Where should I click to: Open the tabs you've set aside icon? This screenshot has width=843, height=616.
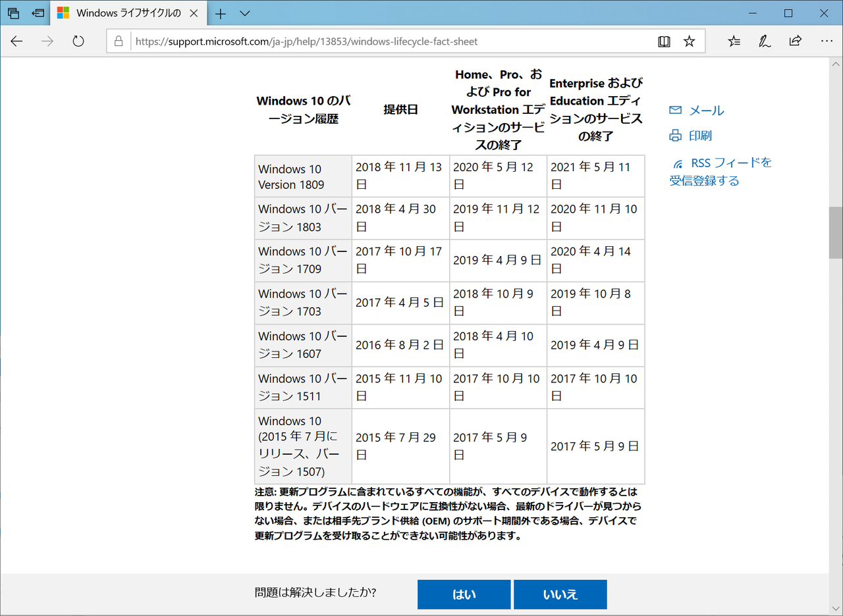14,13
